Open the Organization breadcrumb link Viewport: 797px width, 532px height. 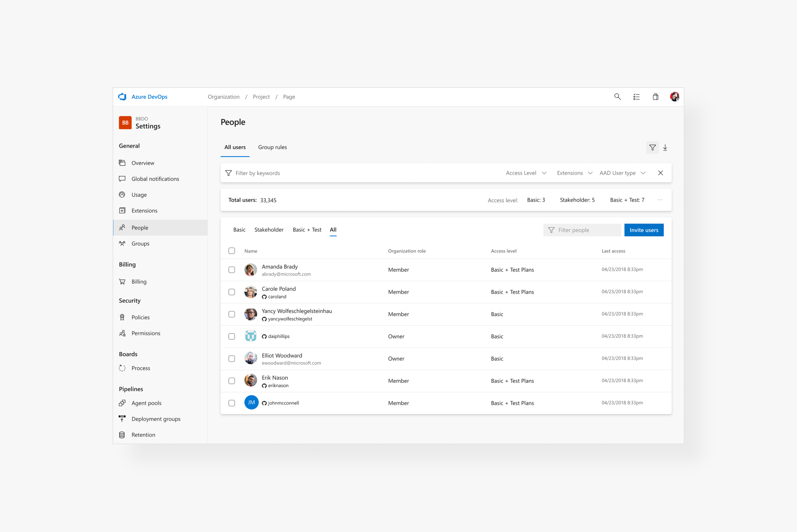click(224, 97)
